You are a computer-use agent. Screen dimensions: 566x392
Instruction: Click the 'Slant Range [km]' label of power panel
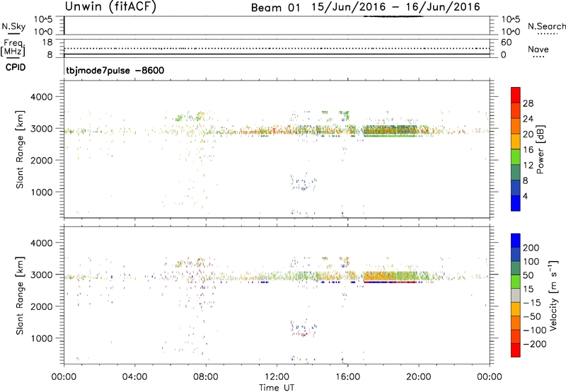20,149
